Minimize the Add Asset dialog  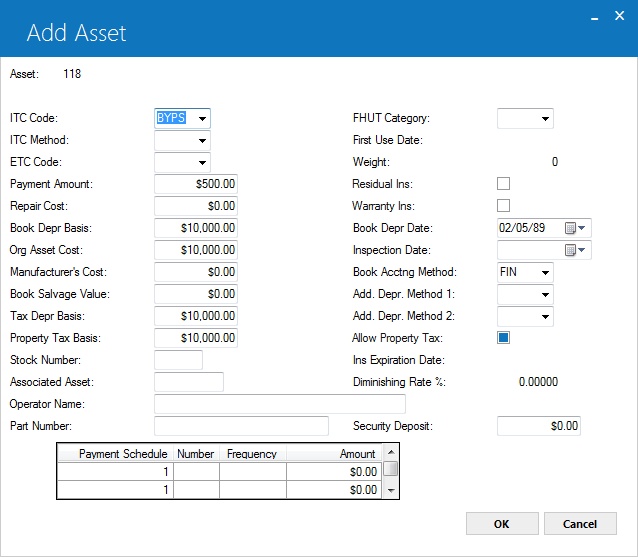(594, 17)
